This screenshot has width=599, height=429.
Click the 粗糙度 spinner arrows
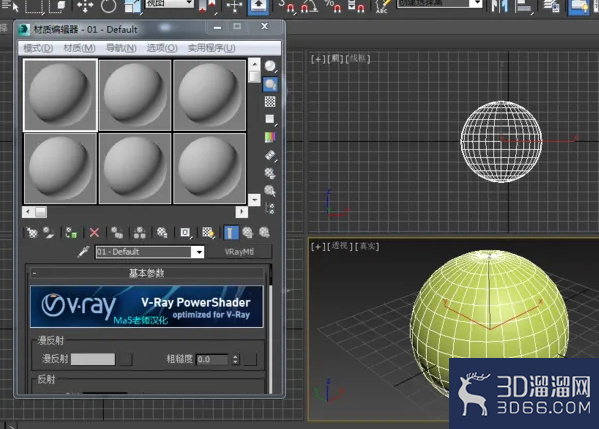(x=236, y=359)
